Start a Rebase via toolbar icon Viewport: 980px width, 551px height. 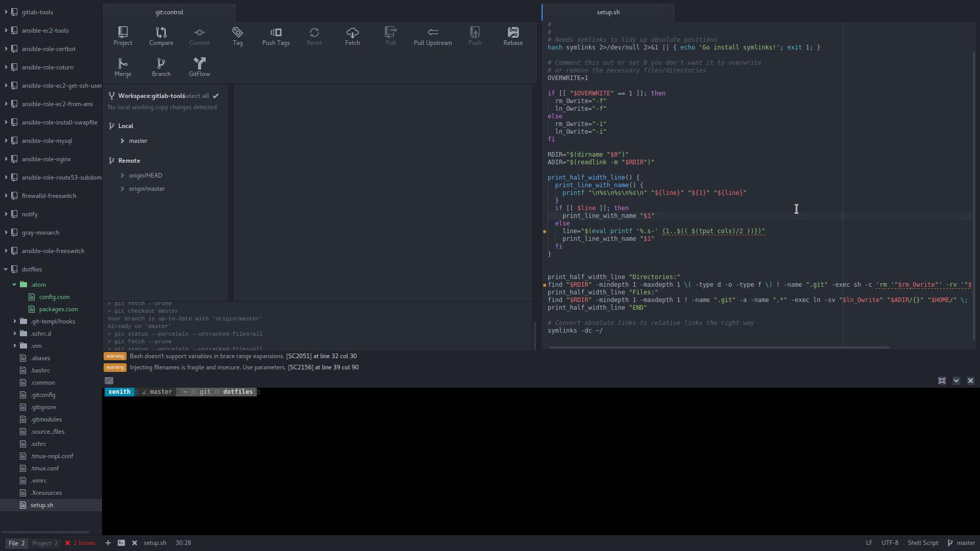coord(513,36)
